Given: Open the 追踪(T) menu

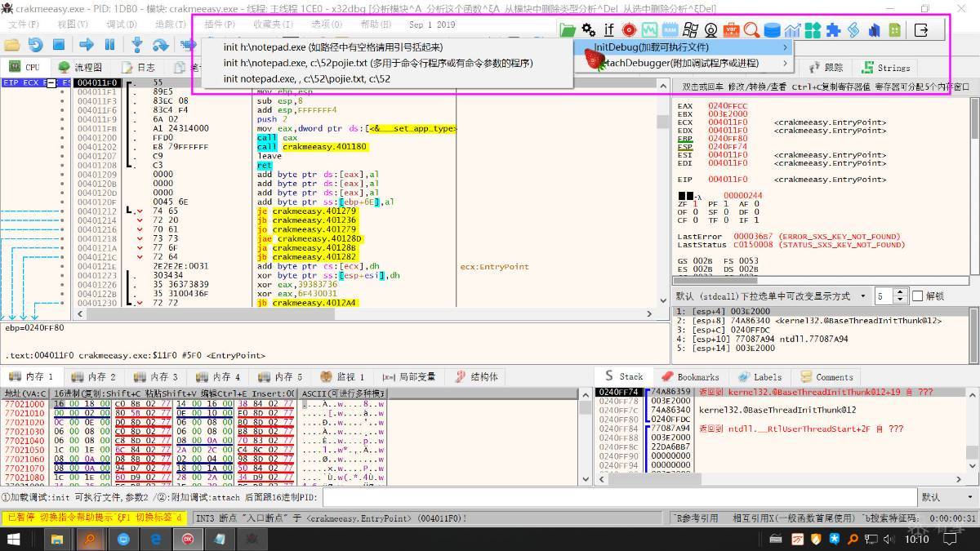Looking at the screenshot, I should (170, 24).
